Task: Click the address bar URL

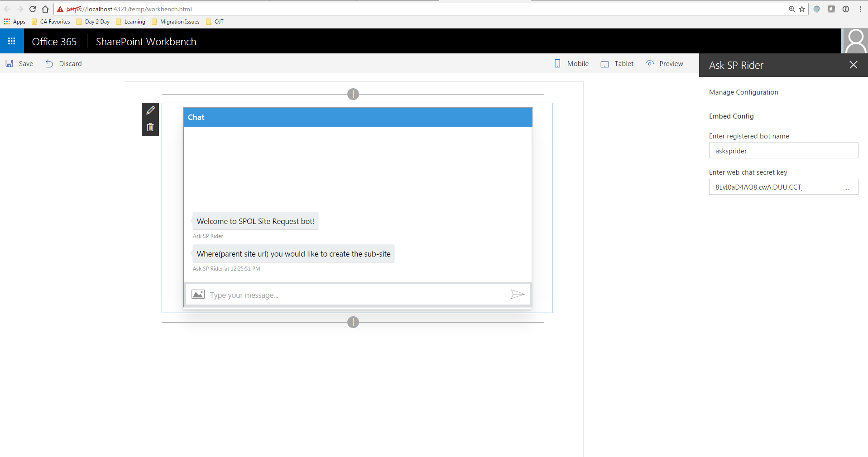Action: [129, 9]
